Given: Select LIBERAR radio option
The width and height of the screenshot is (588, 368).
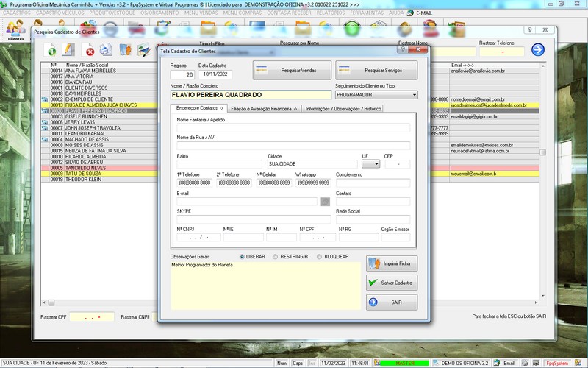Looking at the screenshot, I should [x=242, y=257].
